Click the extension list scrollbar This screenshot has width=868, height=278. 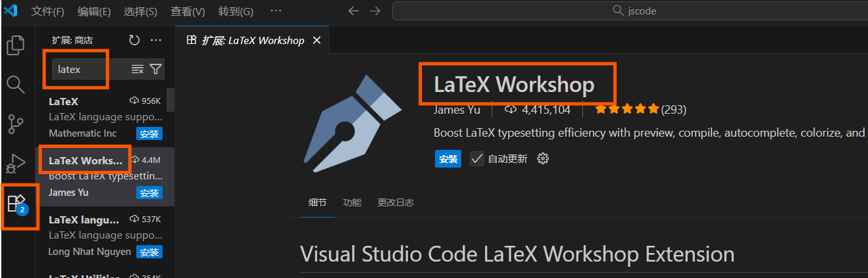pyautogui.click(x=170, y=100)
